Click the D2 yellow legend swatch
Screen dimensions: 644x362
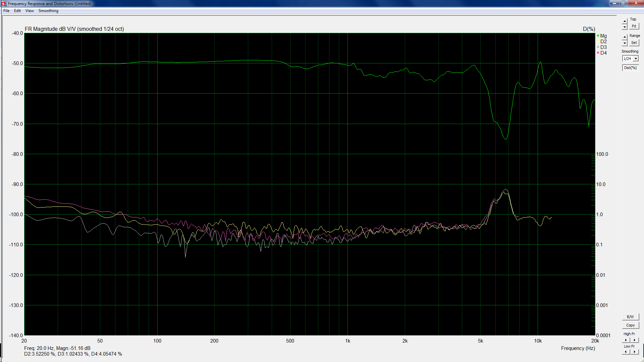(x=598, y=41)
